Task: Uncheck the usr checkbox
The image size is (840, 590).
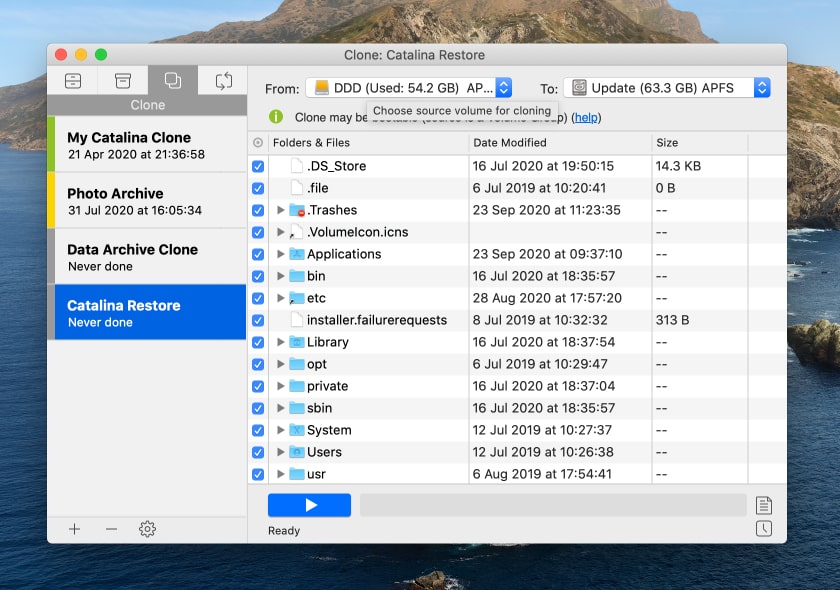Action: (x=258, y=474)
